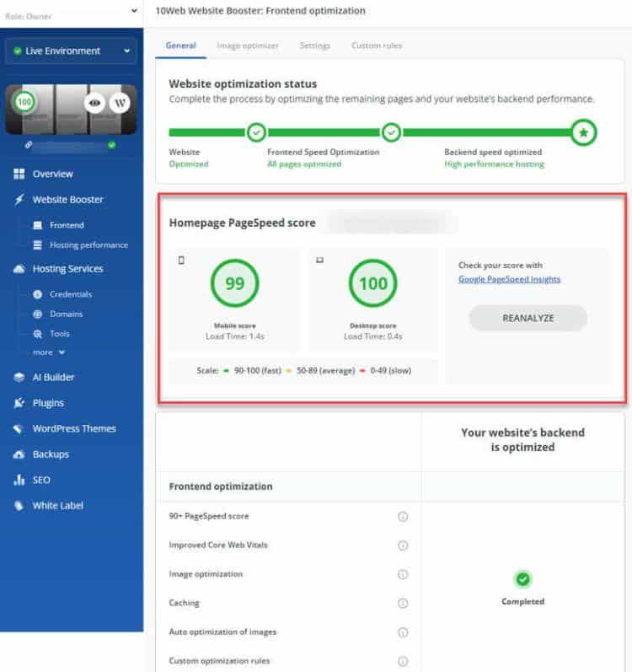Click 'High performance hosting' status text
632x672 pixels.
[x=494, y=164]
